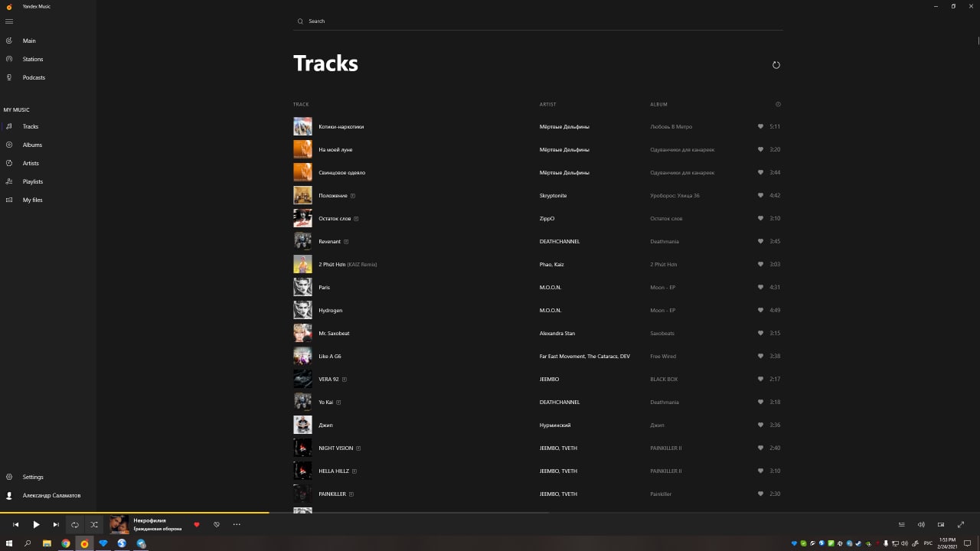Open Telegram from the taskbar

(x=141, y=543)
